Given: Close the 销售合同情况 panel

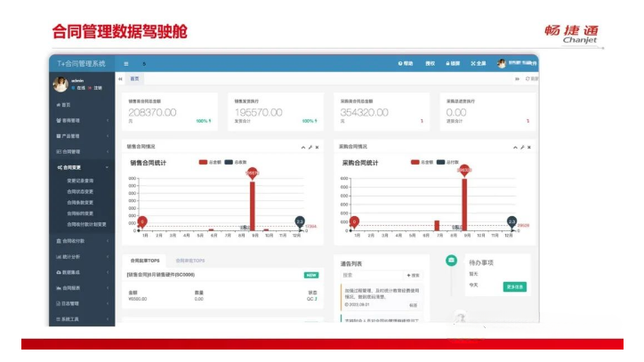Looking at the screenshot, I should point(317,147).
